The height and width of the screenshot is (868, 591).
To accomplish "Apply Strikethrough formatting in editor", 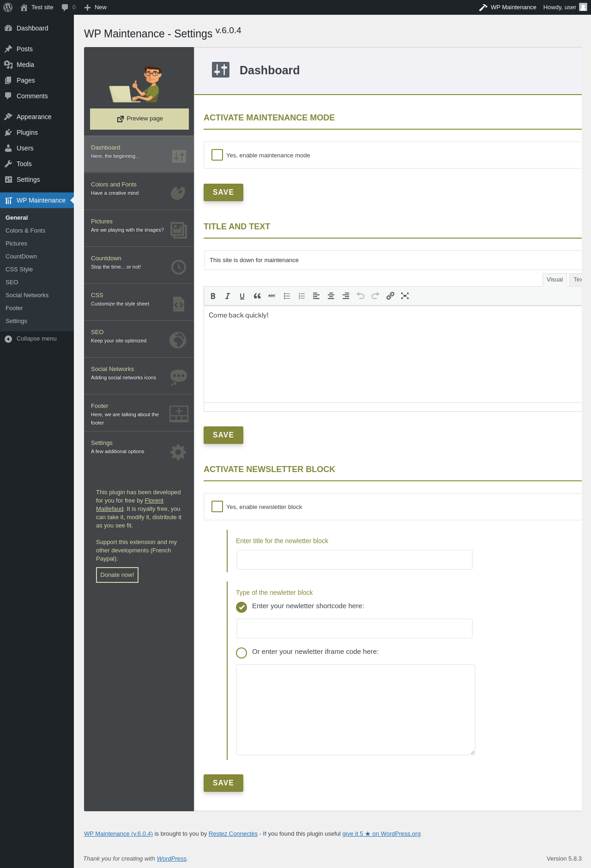I will pos(272,296).
